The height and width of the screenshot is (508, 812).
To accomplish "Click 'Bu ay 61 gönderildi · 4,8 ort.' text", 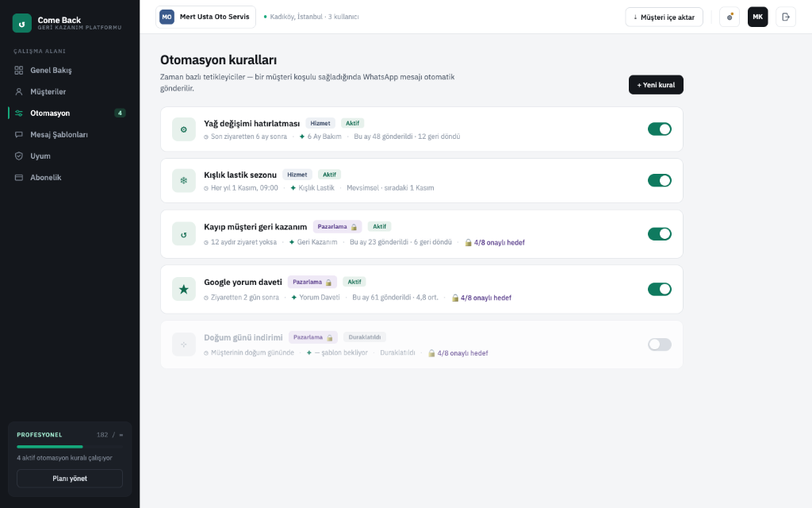I will 395,298.
